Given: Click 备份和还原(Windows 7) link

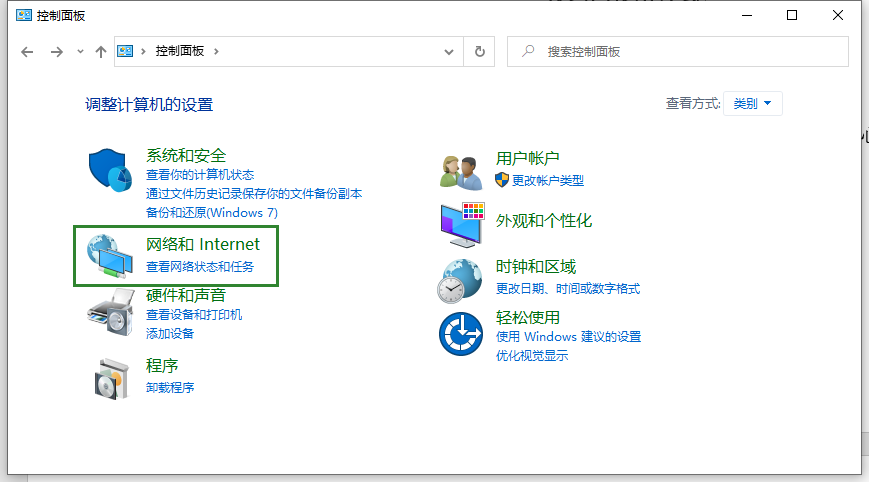Looking at the screenshot, I should [x=212, y=212].
